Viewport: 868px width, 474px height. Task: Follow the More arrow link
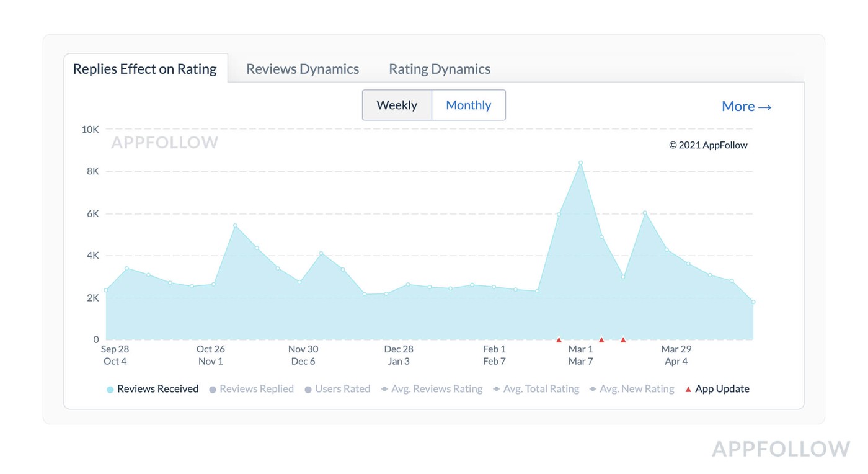click(x=746, y=106)
